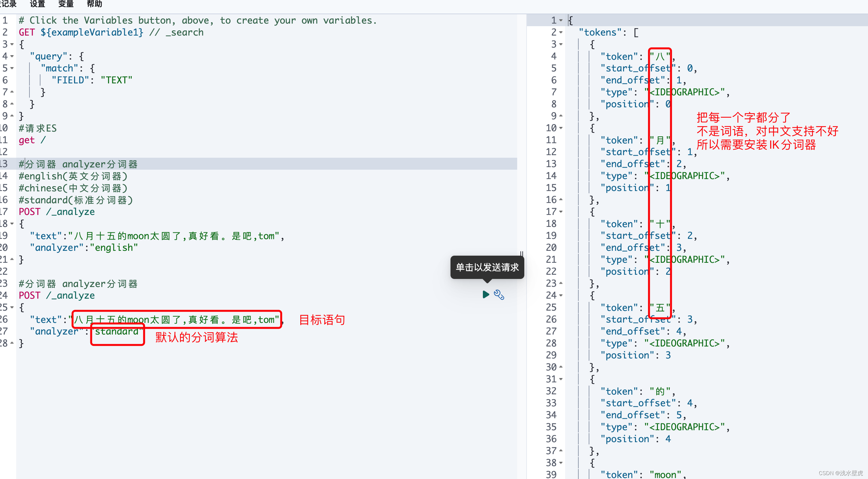The image size is (868, 479).
Task: Click the "english" analyzer value on line 20
Action: coord(114,248)
